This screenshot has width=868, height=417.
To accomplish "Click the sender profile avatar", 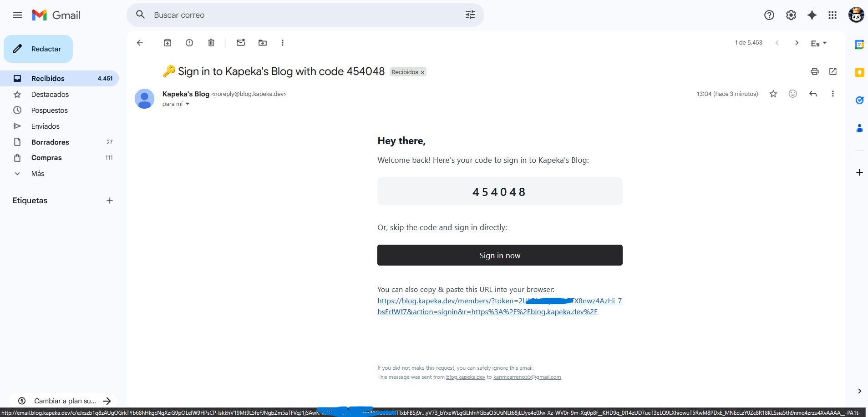I will (145, 99).
